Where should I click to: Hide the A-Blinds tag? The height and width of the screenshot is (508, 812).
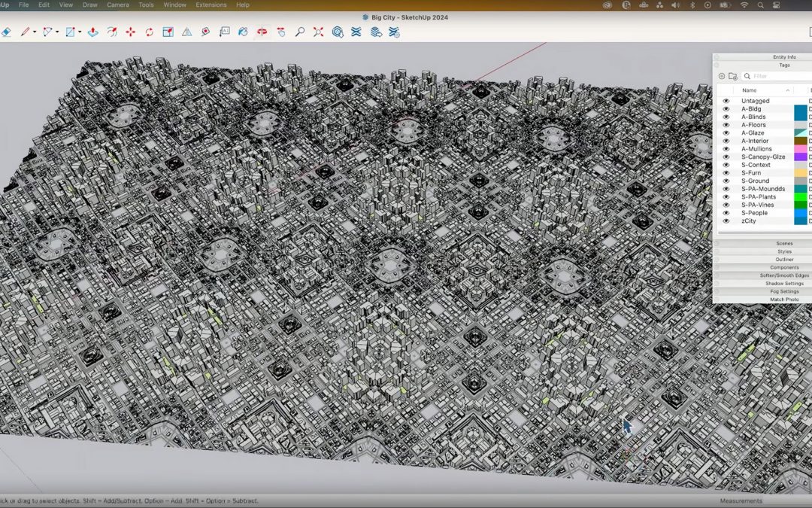(726, 117)
